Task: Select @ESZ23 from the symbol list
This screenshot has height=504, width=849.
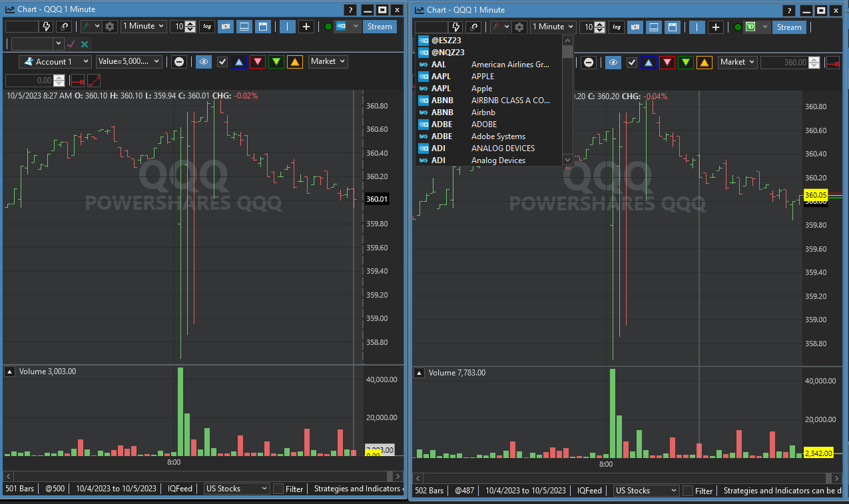Action: click(x=489, y=40)
